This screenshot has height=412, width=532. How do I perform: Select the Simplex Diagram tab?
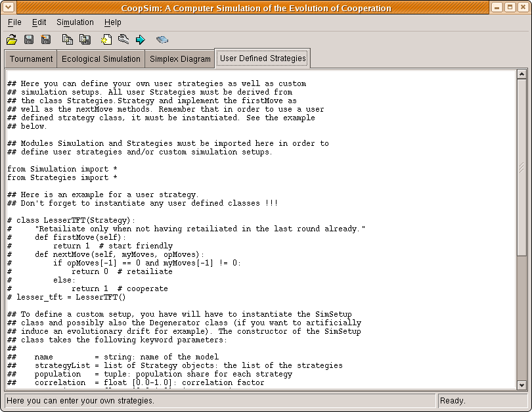[180, 59]
